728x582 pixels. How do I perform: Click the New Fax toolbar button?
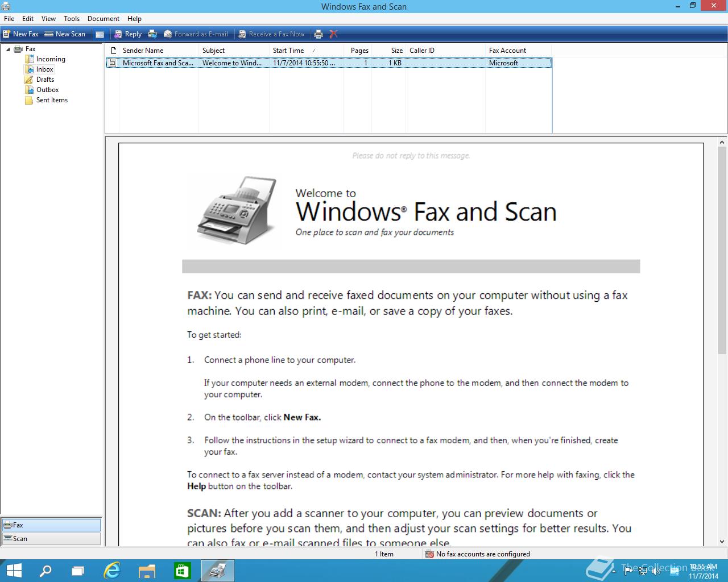tap(20, 34)
